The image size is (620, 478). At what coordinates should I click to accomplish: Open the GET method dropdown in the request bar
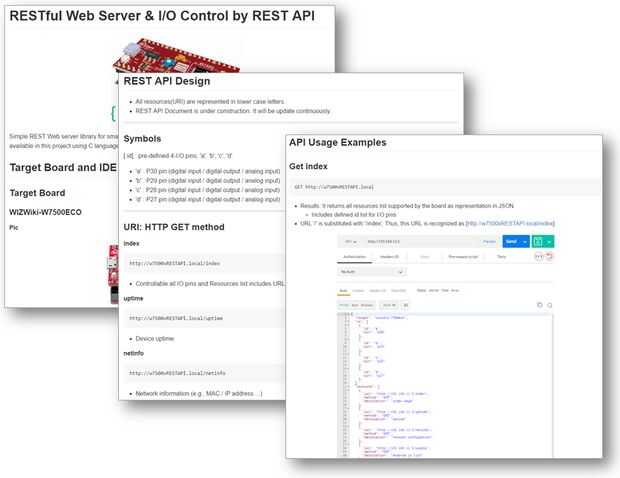click(350, 242)
